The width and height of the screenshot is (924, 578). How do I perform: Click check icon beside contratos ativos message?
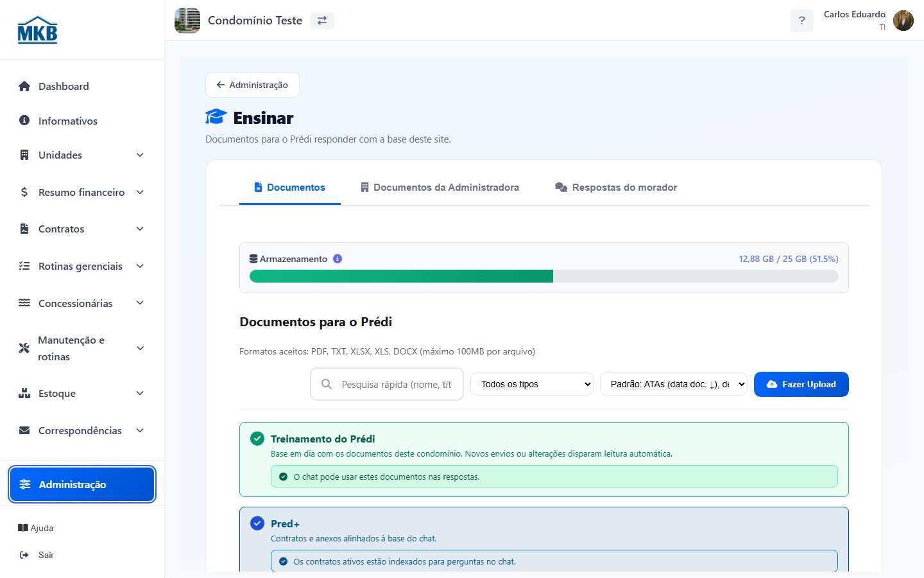click(283, 561)
